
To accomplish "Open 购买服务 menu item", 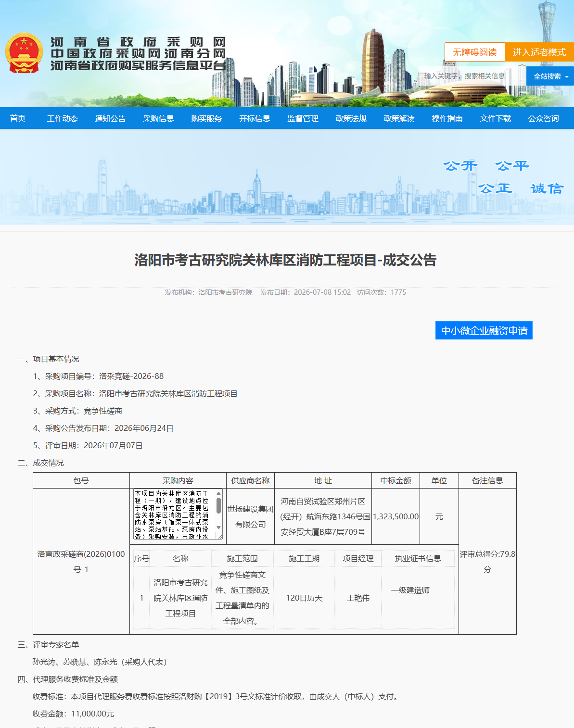I will 207,118.
